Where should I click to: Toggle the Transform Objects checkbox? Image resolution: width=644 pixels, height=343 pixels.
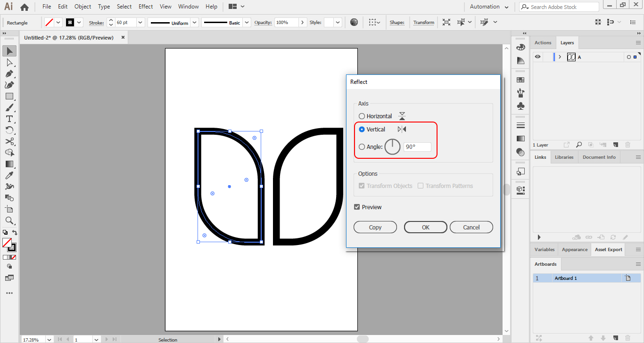tap(362, 186)
